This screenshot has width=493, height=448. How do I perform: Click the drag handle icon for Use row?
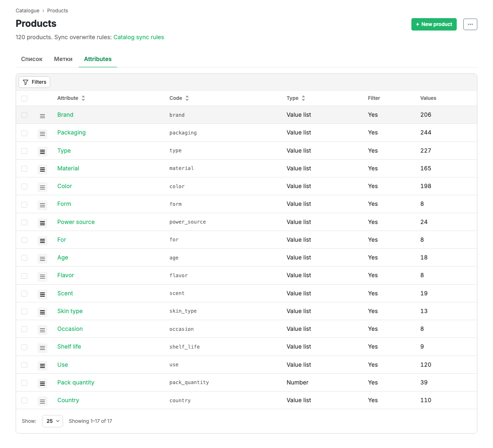click(x=42, y=365)
